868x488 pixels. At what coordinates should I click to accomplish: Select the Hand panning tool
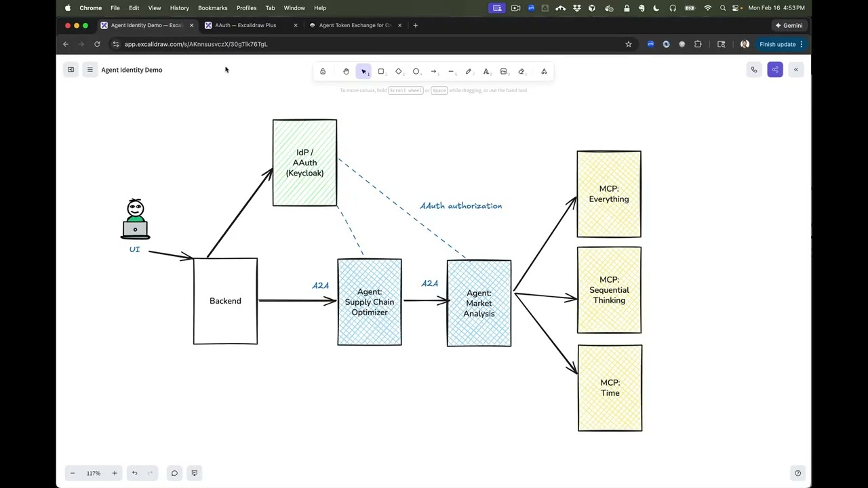coord(346,71)
